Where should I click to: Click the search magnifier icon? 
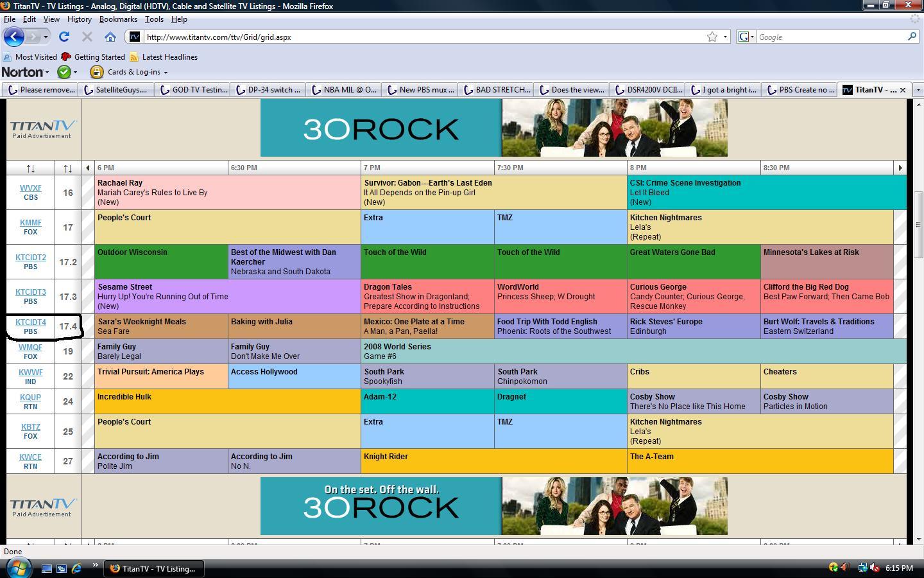point(912,37)
